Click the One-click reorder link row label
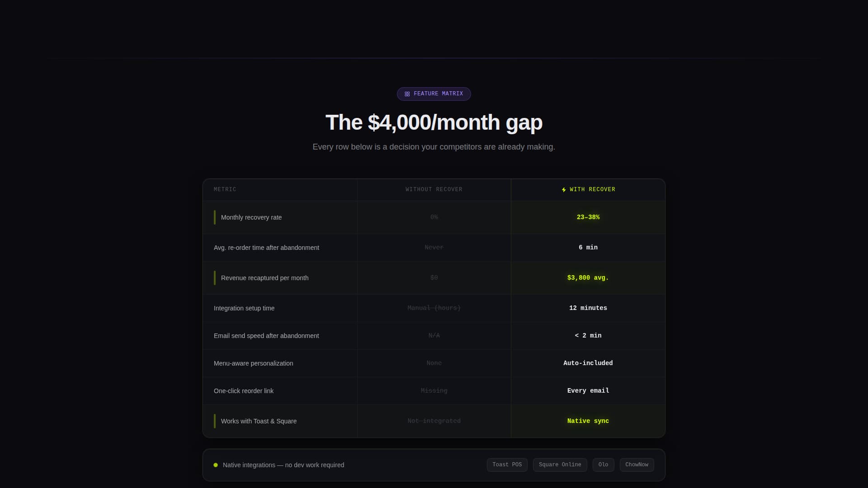The height and width of the screenshot is (488, 868). [x=244, y=391]
